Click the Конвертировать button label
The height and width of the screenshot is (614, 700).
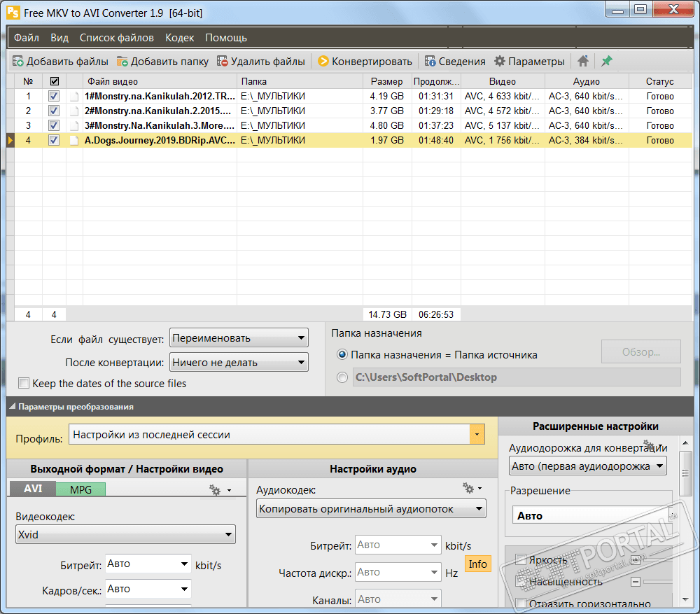(372, 62)
